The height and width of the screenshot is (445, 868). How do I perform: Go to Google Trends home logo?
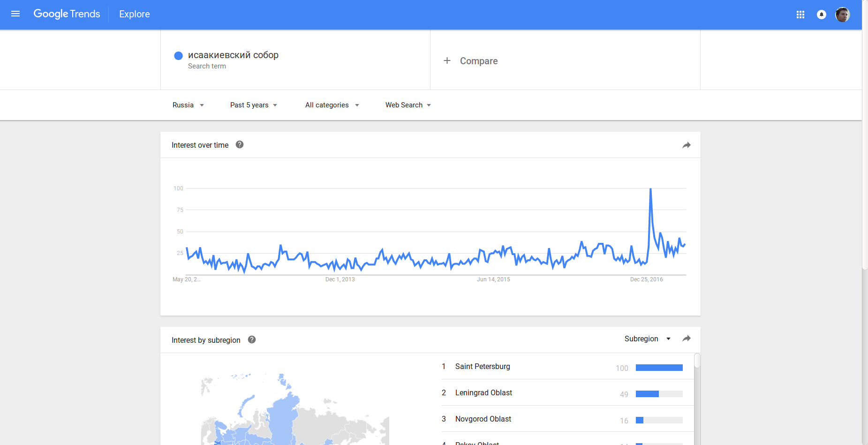coord(67,14)
